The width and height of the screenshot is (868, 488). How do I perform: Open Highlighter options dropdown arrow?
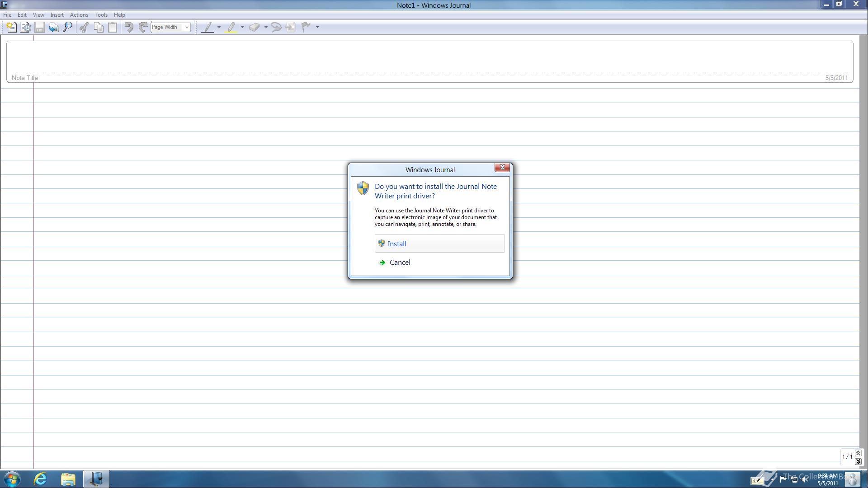coord(242,27)
